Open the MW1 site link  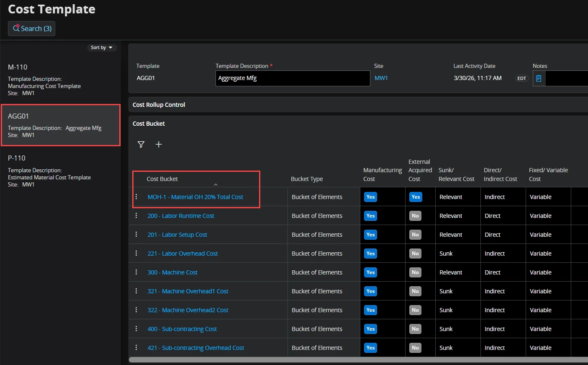pyautogui.click(x=381, y=78)
